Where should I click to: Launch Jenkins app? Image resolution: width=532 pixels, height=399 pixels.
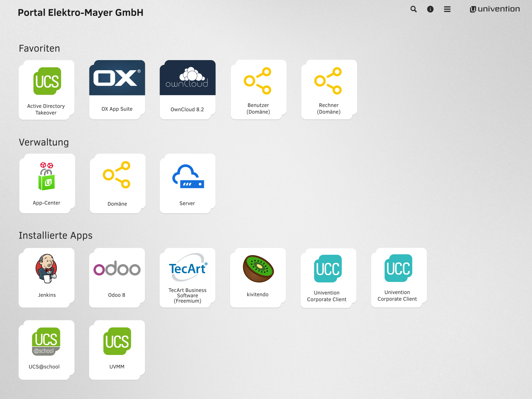[47, 278]
